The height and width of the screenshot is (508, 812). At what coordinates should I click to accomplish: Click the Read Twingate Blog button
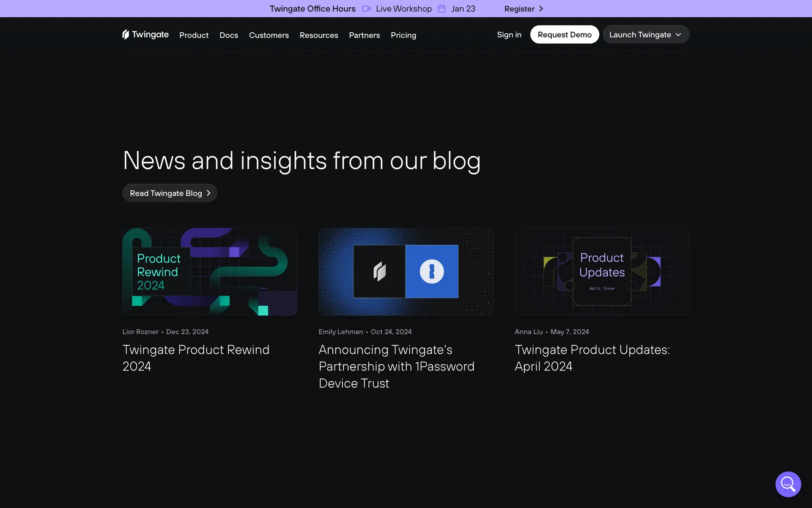pyautogui.click(x=166, y=193)
